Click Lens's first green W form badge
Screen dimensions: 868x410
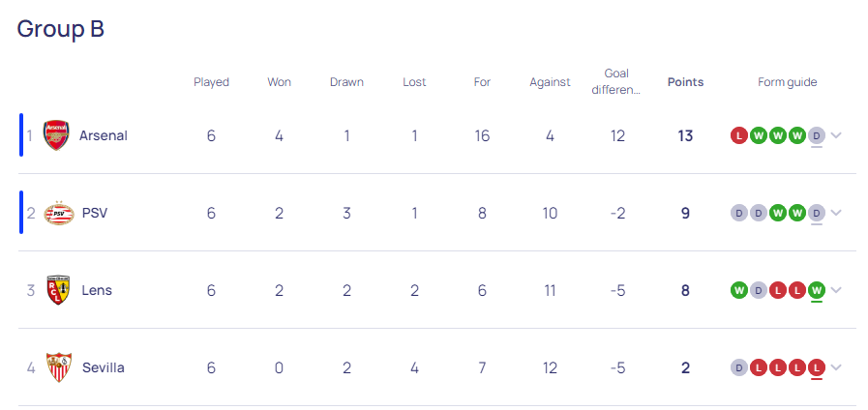pyautogui.click(x=739, y=290)
